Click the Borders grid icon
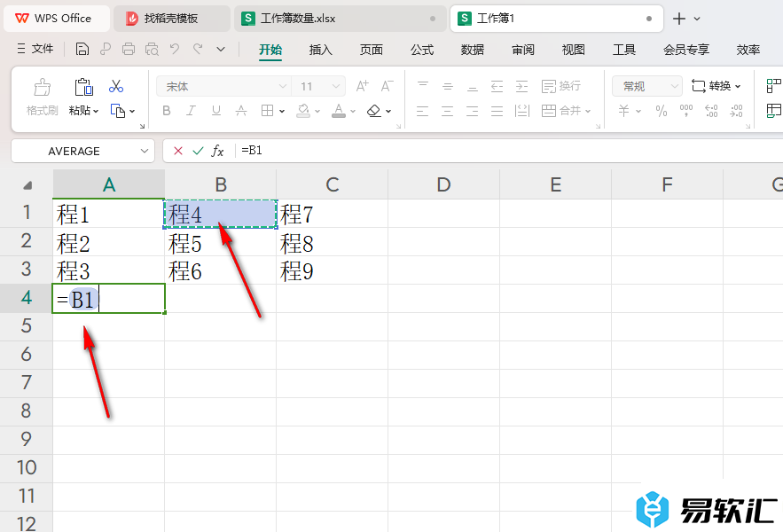Screen dimensions: 783x532 [267, 111]
